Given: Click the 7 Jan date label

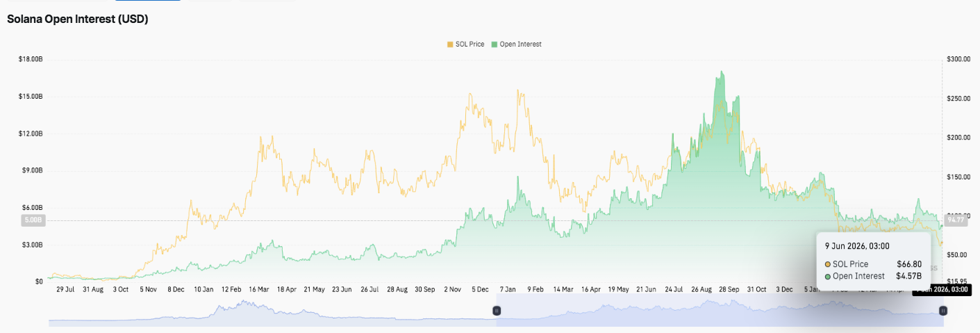Looking at the screenshot, I should [x=507, y=289].
